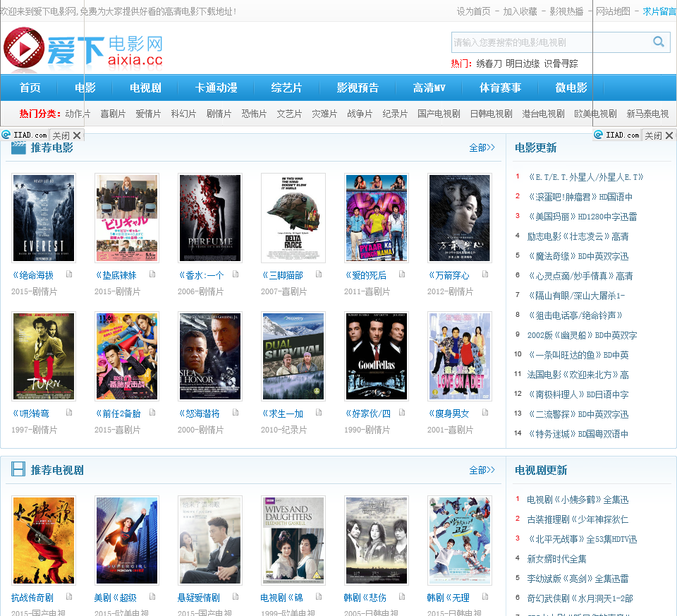Open 新女婿时代全集 TV update entry

[x=556, y=559]
